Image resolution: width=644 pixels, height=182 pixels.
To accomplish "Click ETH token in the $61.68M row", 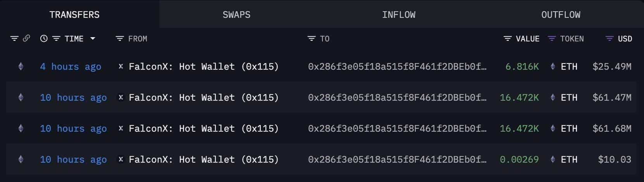I will 569,129.
